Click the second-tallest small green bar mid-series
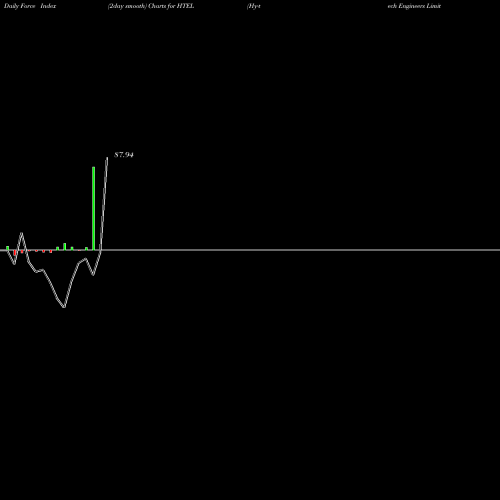The height and width of the screenshot is (500, 500). [65, 247]
